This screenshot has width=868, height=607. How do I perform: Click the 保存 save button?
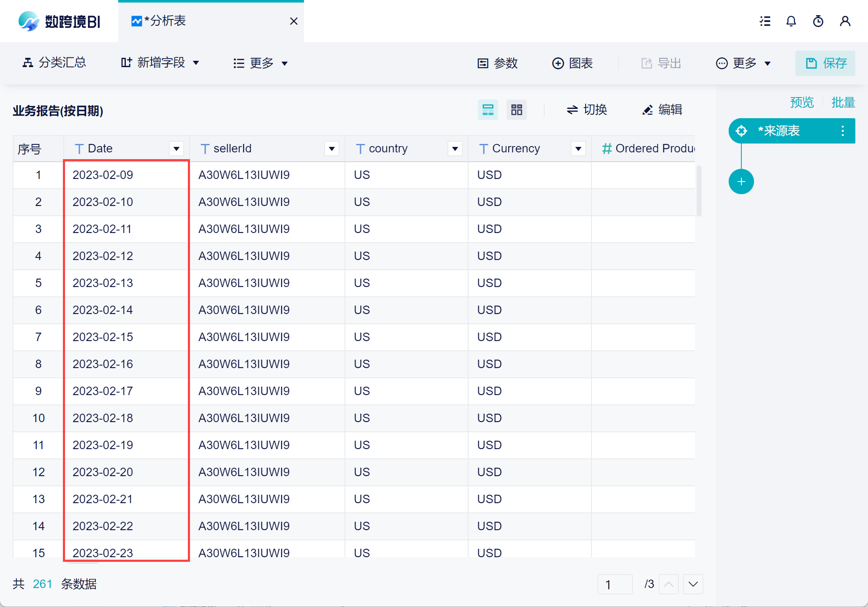[x=825, y=63]
